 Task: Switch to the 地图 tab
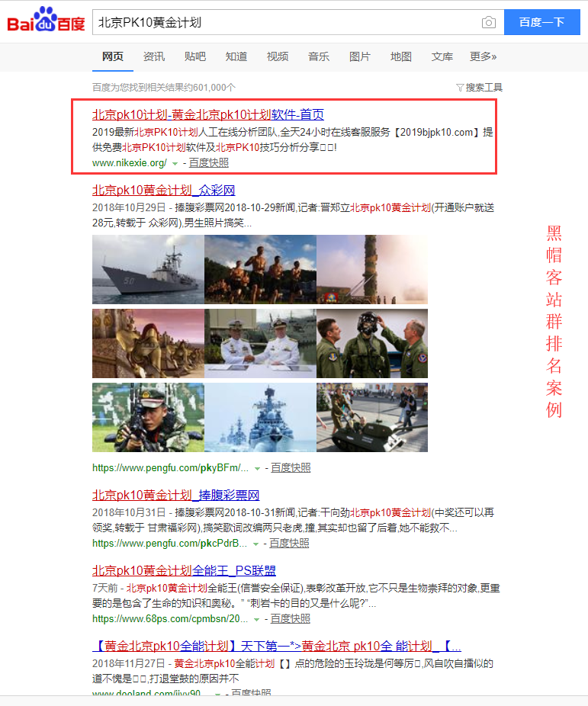[x=401, y=56]
